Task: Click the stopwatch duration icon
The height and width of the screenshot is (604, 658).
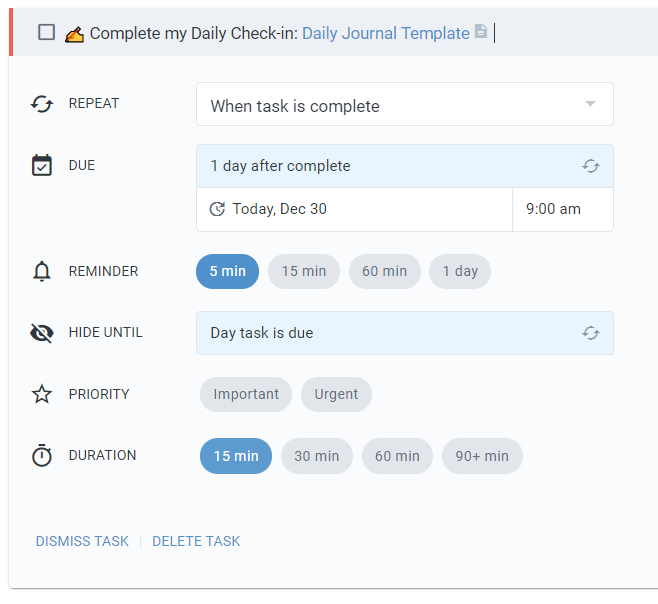Action: click(x=41, y=456)
